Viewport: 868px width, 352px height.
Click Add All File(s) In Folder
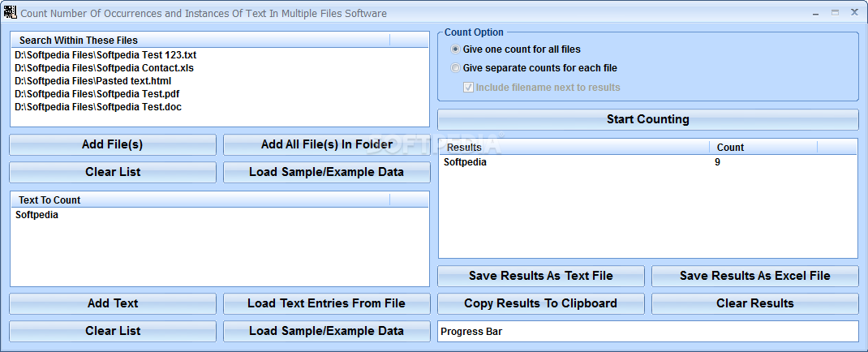(327, 144)
